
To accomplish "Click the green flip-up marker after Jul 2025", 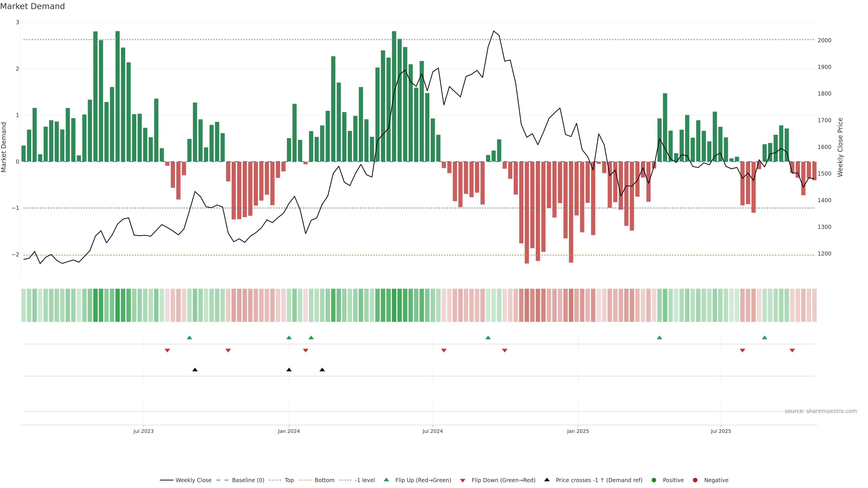I will [x=764, y=338].
